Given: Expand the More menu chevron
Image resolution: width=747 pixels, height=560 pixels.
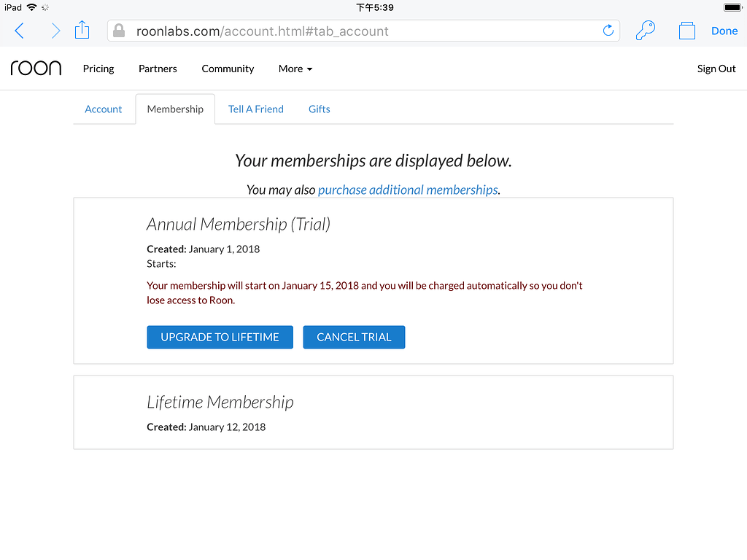Looking at the screenshot, I should 309,69.
